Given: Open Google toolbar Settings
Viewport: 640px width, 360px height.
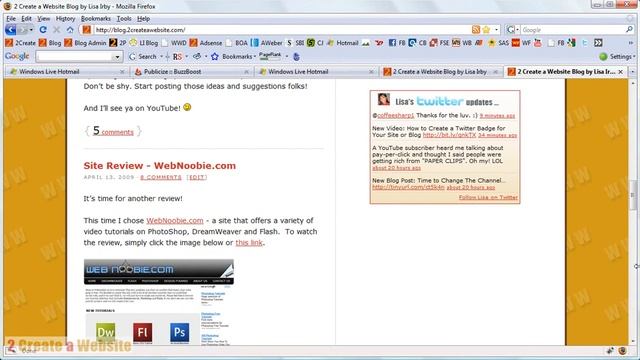Looking at the screenshot, I should [x=617, y=56].
